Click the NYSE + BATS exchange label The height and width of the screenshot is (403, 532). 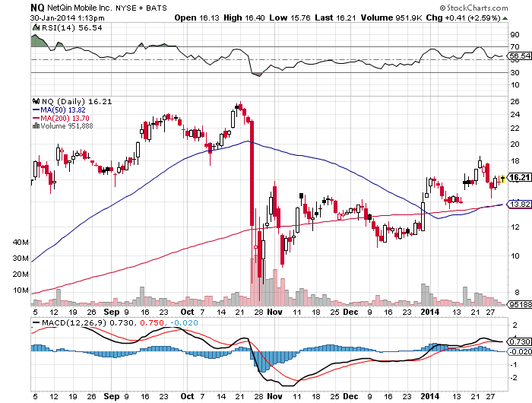[x=141, y=8]
